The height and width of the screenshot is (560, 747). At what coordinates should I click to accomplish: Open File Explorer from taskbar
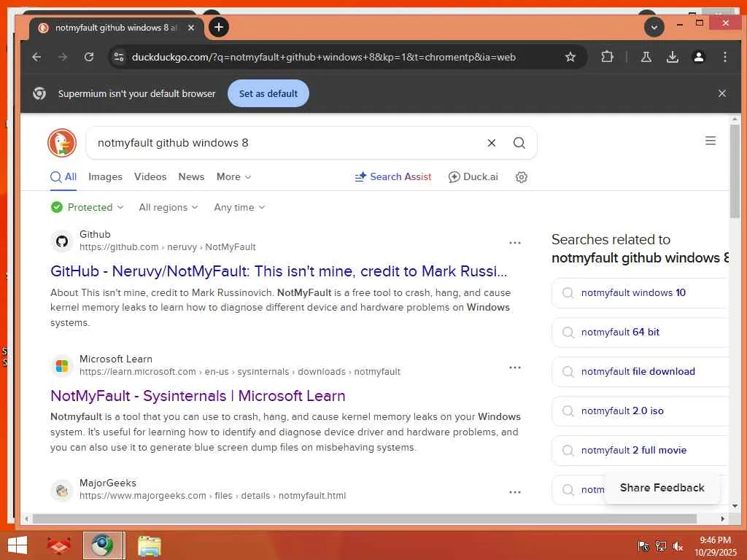point(150,545)
